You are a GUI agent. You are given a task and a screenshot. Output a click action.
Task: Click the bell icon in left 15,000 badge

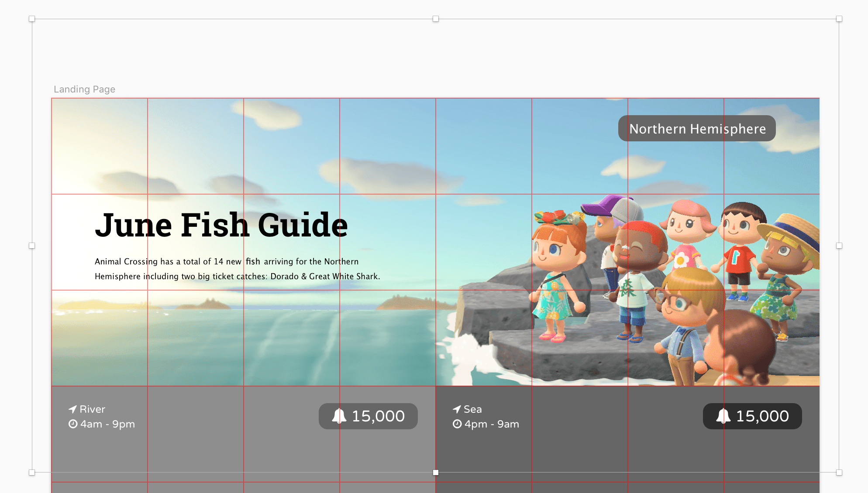click(339, 416)
